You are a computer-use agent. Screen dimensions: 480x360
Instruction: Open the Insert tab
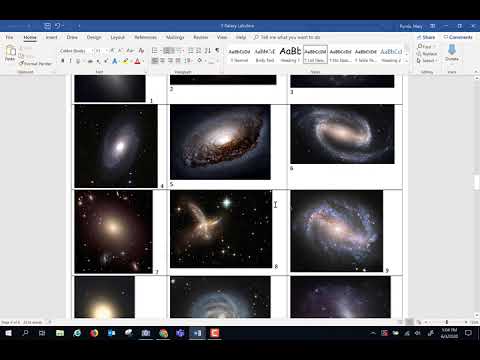coord(51,37)
